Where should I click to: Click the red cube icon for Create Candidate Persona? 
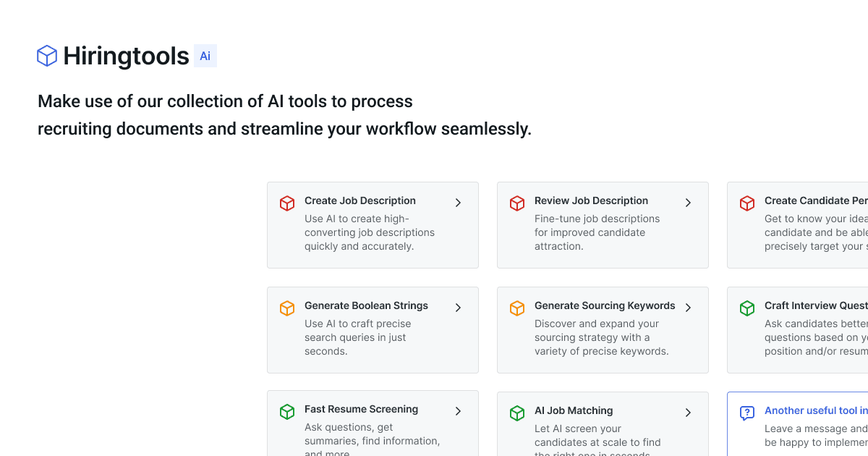[x=747, y=203]
